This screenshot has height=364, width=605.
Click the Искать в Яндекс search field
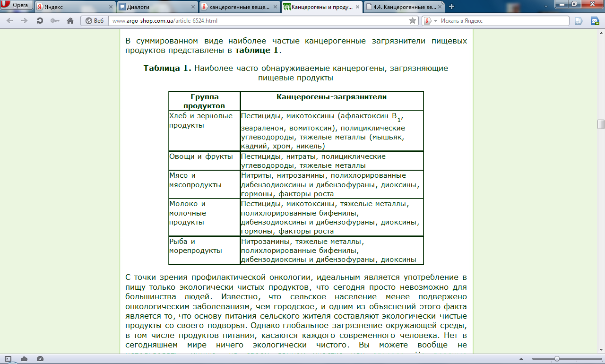point(503,21)
